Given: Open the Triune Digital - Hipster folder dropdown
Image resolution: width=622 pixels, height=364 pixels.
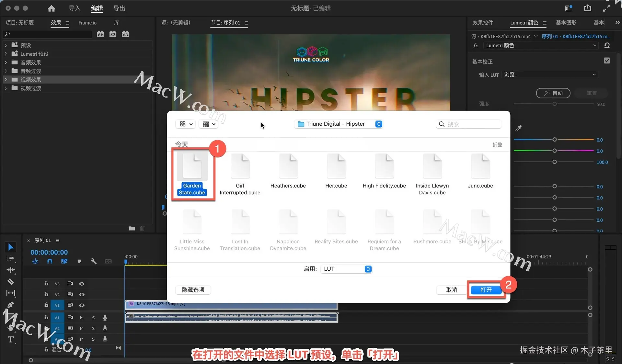Looking at the screenshot, I should click(339, 124).
